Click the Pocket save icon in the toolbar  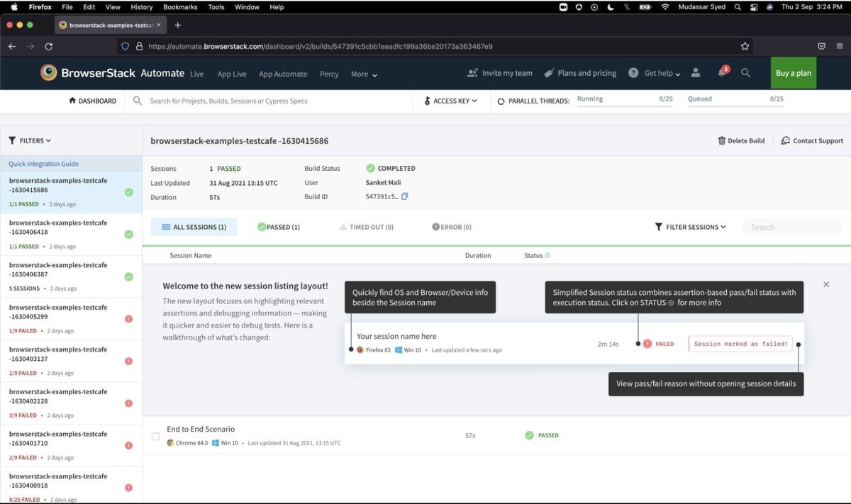tap(821, 46)
